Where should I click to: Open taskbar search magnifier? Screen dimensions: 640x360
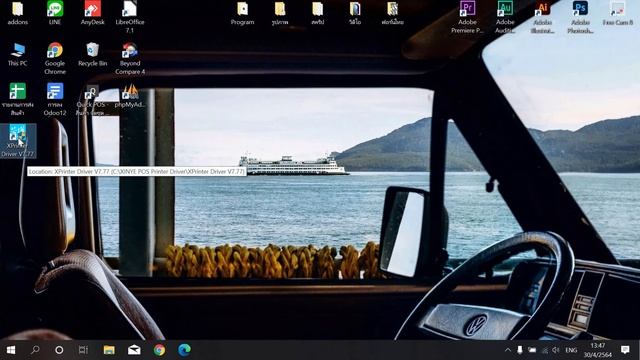click(x=36, y=350)
